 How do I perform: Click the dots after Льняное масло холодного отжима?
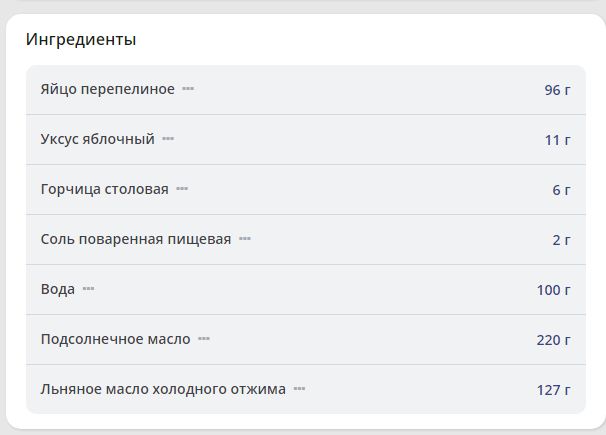tap(299, 389)
